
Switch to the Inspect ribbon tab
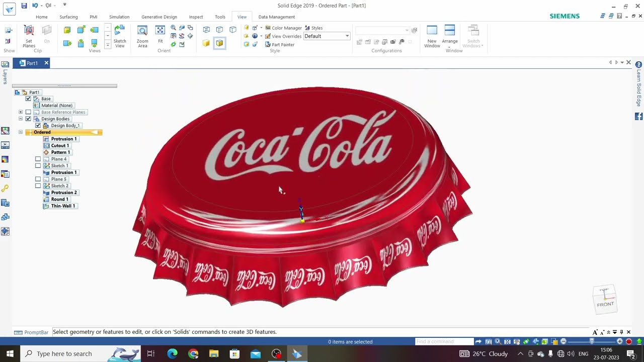(x=196, y=17)
